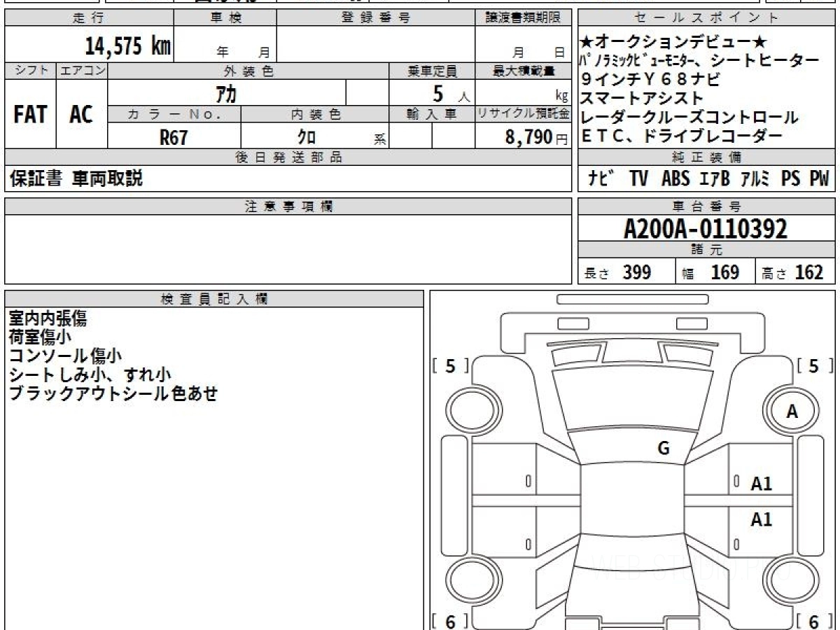
Task: Click the "G" mark on the windshield
Action: [664, 449]
